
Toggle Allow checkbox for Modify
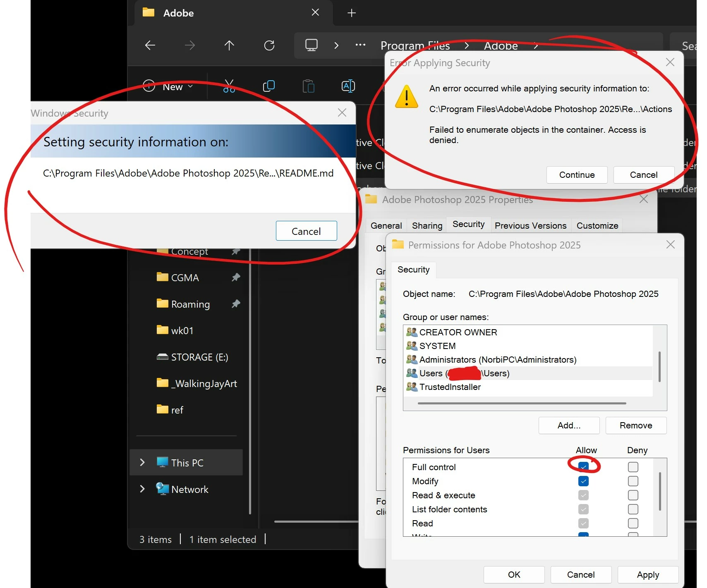(x=583, y=481)
